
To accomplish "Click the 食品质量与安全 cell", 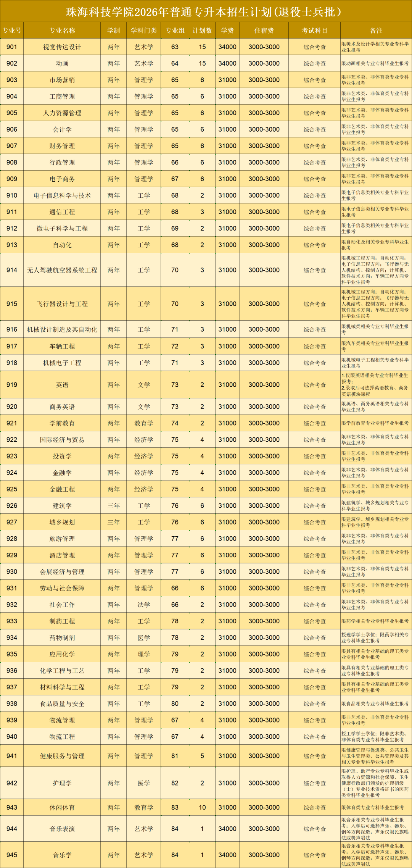I will coord(62,703).
